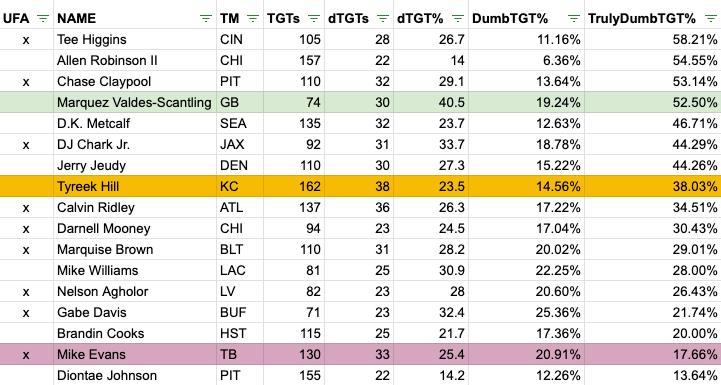Select Allen Robinson II TGTs value 157
Viewport: 721px width, 385px height.
pyautogui.click(x=309, y=61)
